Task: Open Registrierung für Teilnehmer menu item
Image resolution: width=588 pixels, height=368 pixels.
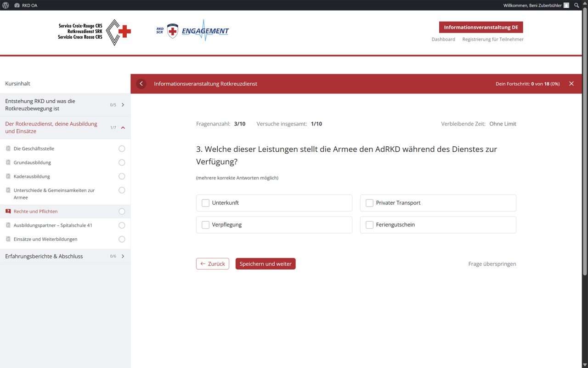Action: (x=492, y=40)
